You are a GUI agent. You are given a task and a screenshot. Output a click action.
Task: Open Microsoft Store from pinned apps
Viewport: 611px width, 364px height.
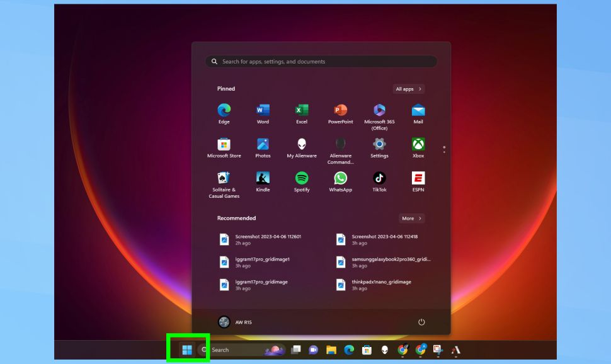coord(224,148)
